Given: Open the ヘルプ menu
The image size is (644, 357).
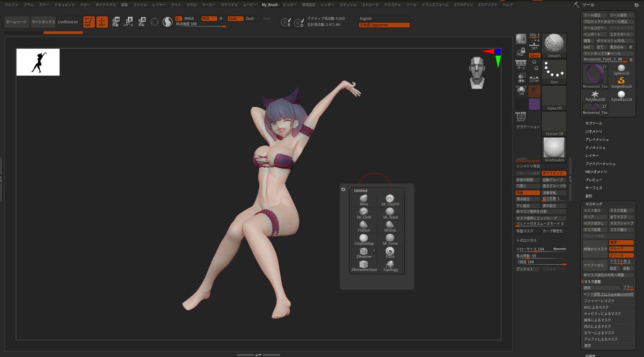Looking at the screenshot, I should click(x=507, y=4).
